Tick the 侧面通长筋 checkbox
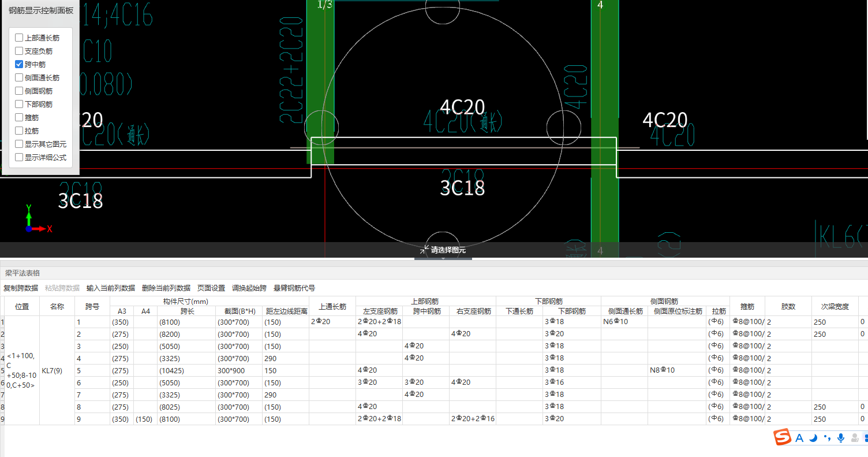Viewport: 868px width, 457px height. [x=19, y=77]
